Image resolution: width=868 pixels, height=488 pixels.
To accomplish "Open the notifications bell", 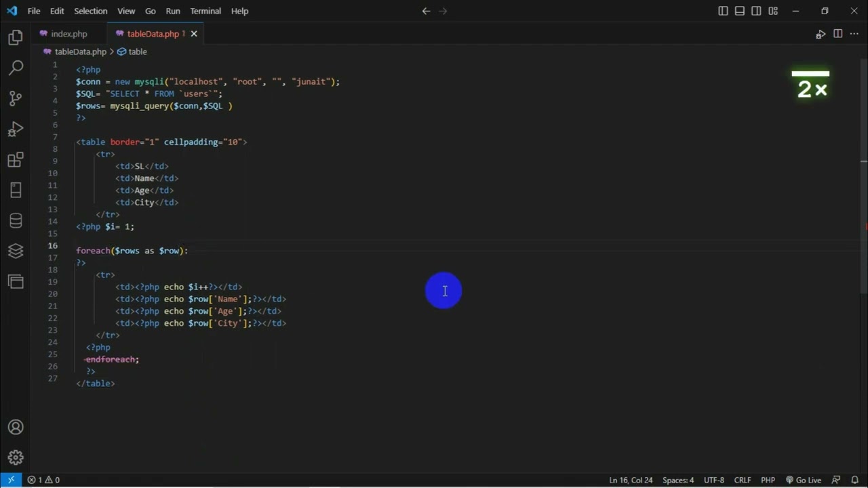I will [854, 480].
